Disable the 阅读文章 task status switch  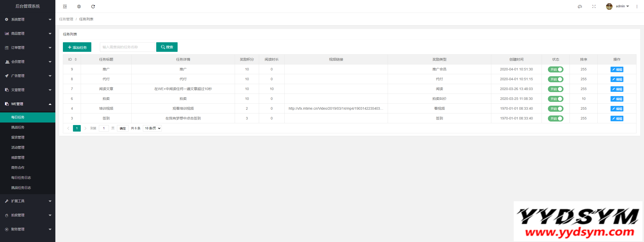click(x=555, y=89)
